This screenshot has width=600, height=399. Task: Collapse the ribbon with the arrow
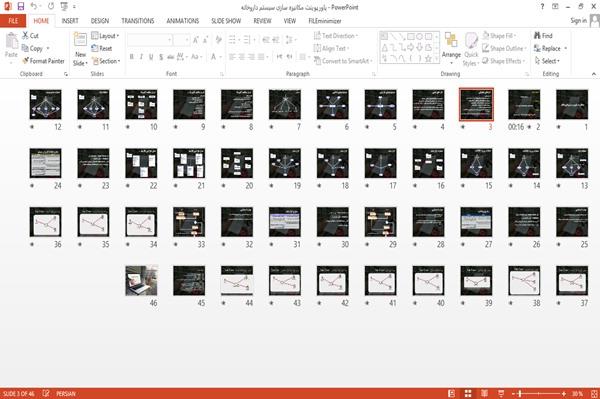point(593,74)
